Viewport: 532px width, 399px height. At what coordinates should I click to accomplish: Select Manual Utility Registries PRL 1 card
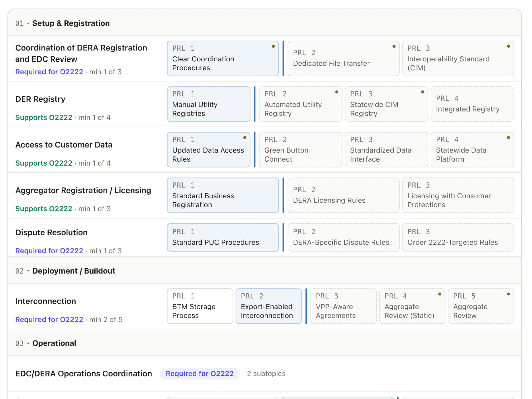point(209,104)
